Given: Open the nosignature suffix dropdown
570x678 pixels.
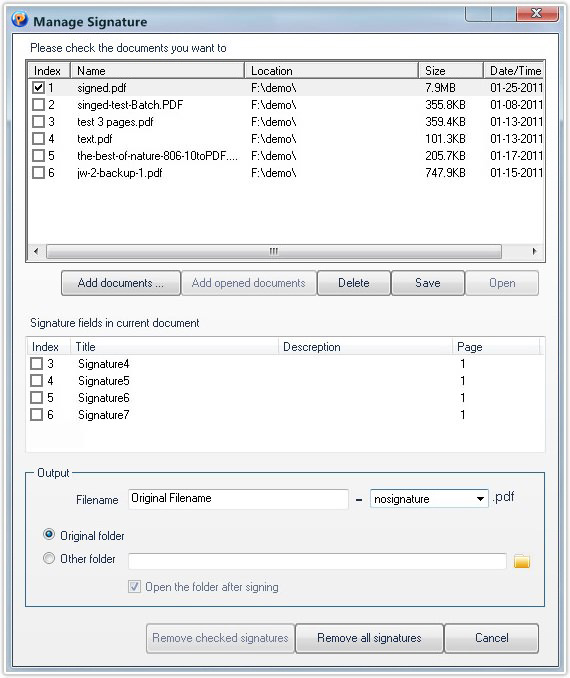Looking at the screenshot, I should 480,499.
